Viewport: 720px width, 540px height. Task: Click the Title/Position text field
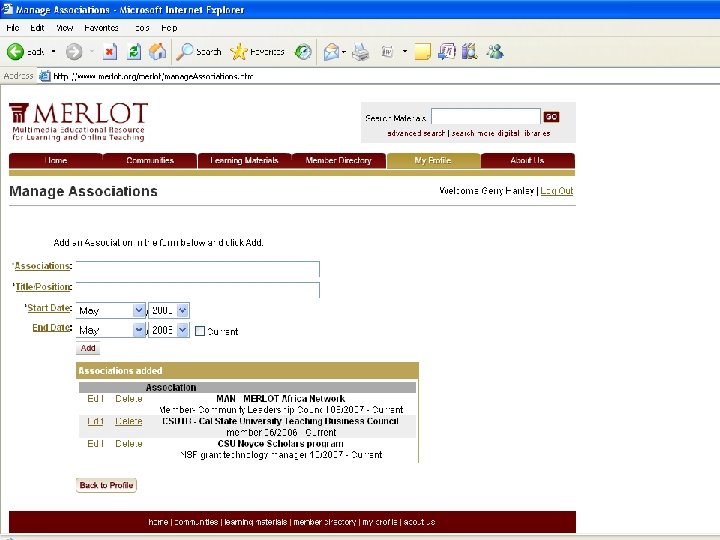tap(198, 290)
